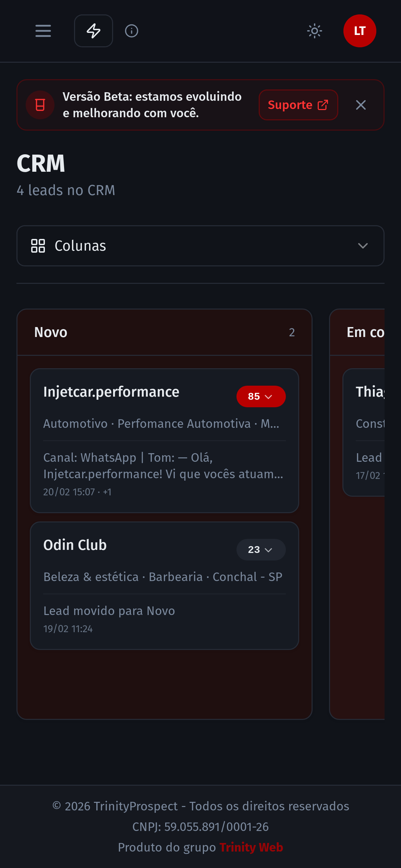The image size is (401, 868).
Task: Open the Injetcar.performance lead card title
Action: point(111,392)
